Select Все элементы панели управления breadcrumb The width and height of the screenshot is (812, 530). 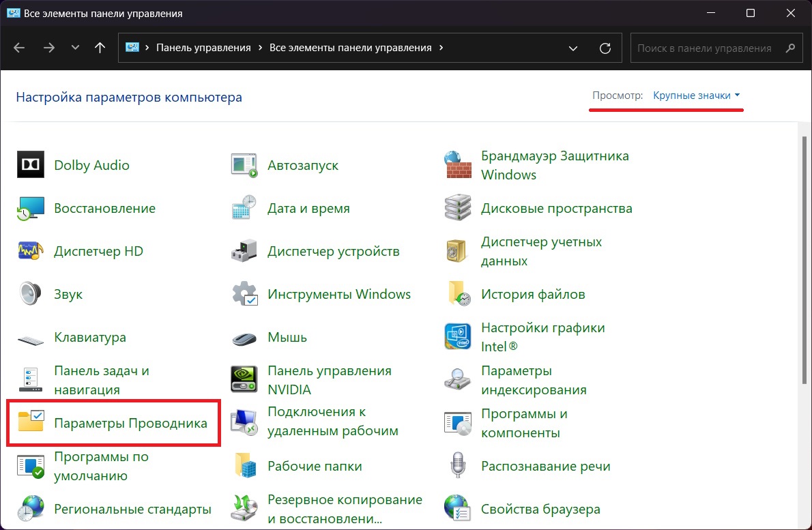(x=351, y=48)
